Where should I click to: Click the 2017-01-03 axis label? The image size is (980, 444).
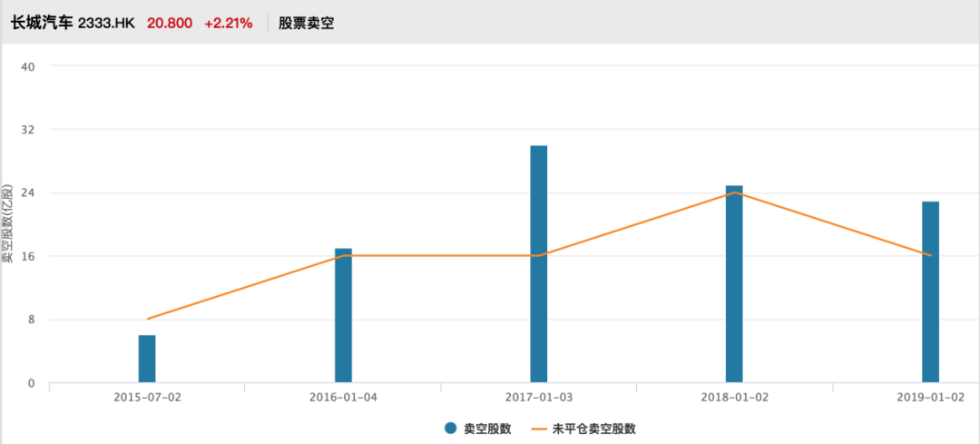tap(539, 397)
